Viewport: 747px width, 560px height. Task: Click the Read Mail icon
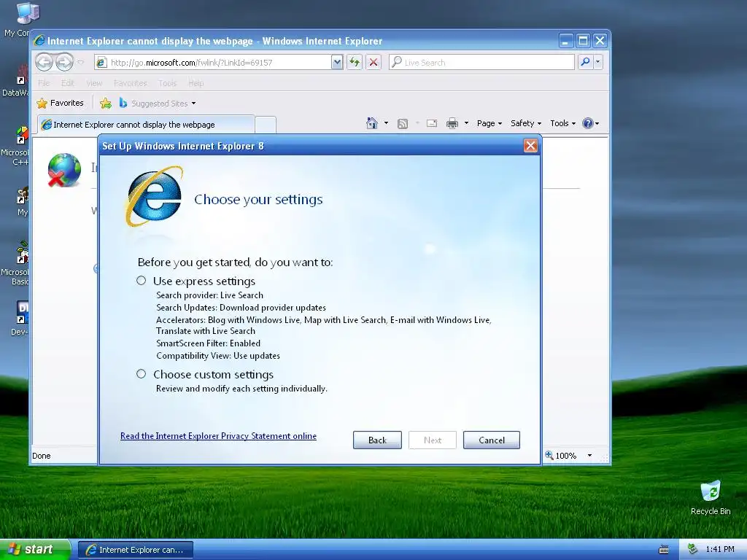click(x=432, y=123)
